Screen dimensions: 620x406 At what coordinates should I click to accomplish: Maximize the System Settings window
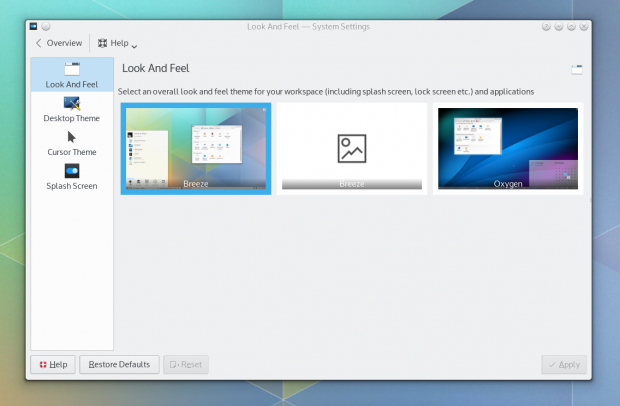[x=571, y=26]
